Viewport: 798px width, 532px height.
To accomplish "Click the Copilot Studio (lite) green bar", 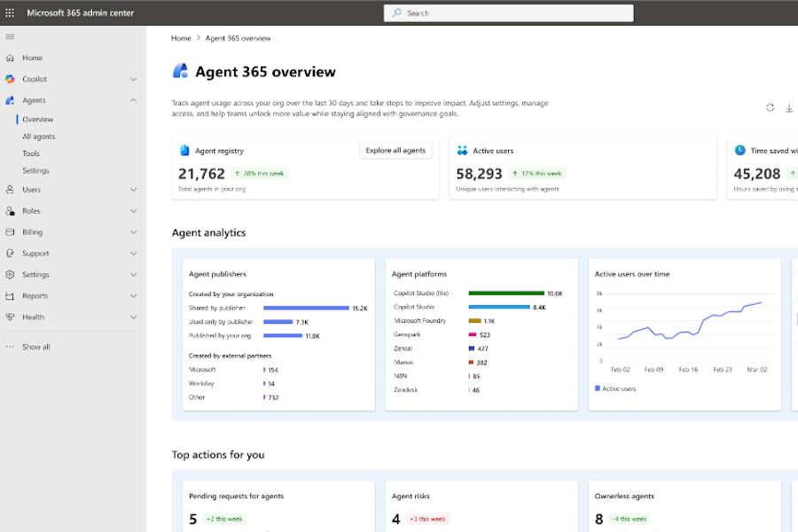I will pos(505,293).
